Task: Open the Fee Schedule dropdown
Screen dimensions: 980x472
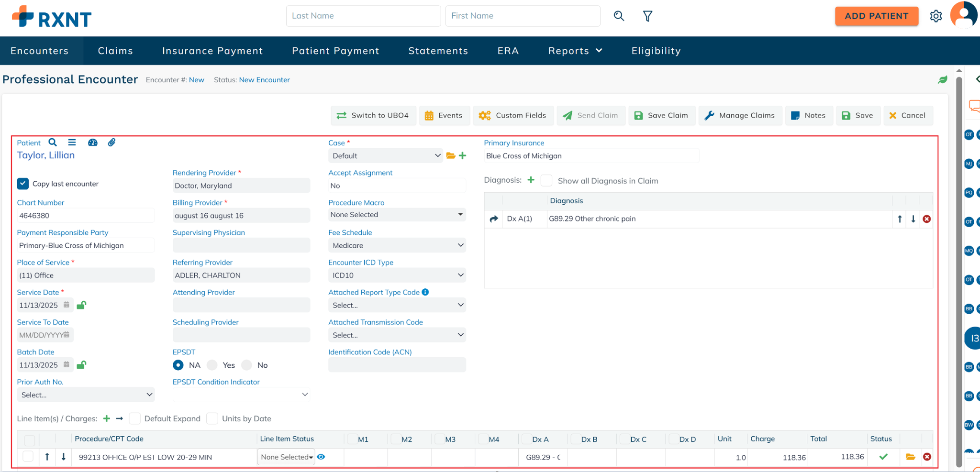Action: (397, 245)
